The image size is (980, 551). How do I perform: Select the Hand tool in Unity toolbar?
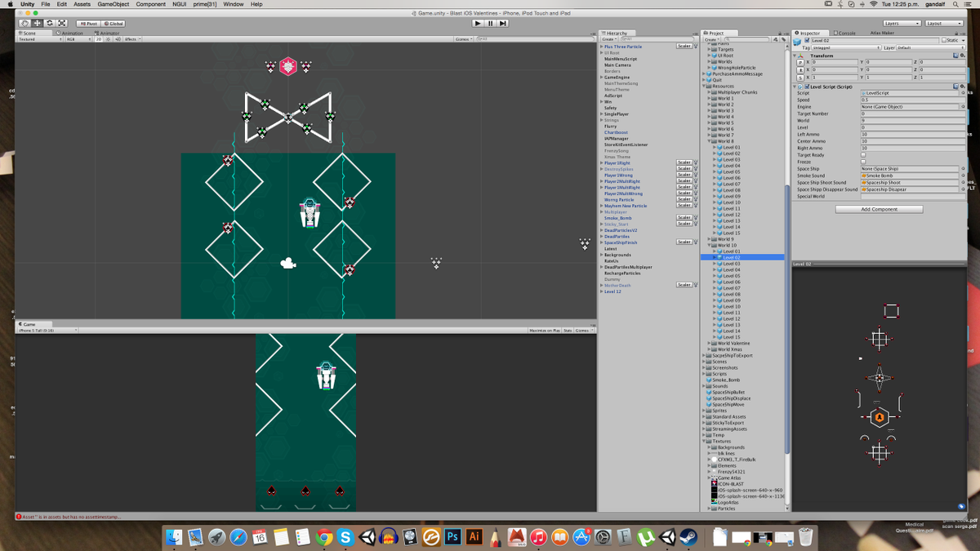tap(24, 23)
